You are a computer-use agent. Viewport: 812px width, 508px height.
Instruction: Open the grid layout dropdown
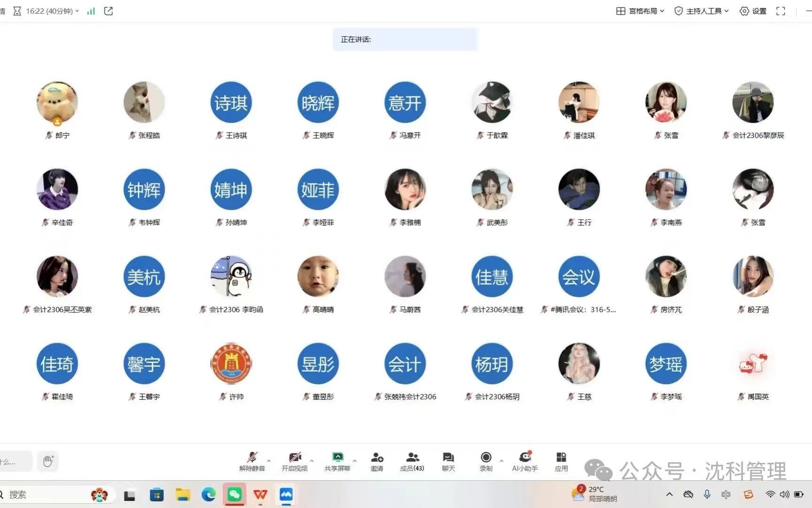(640, 11)
